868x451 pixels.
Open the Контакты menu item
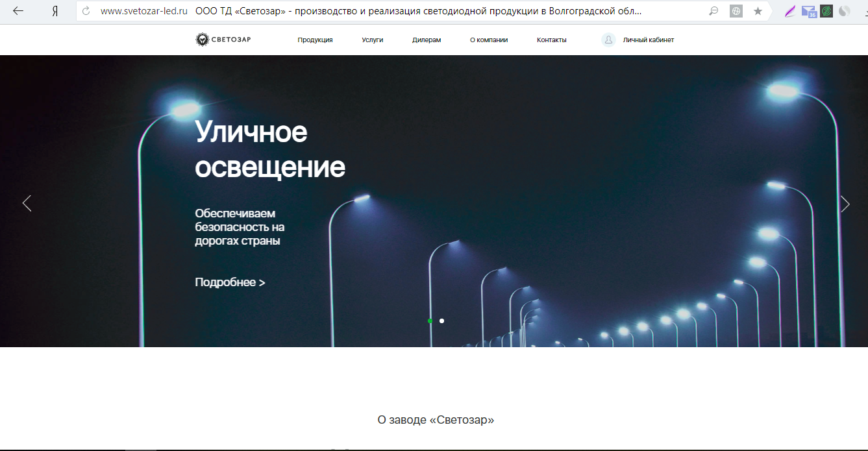point(552,40)
